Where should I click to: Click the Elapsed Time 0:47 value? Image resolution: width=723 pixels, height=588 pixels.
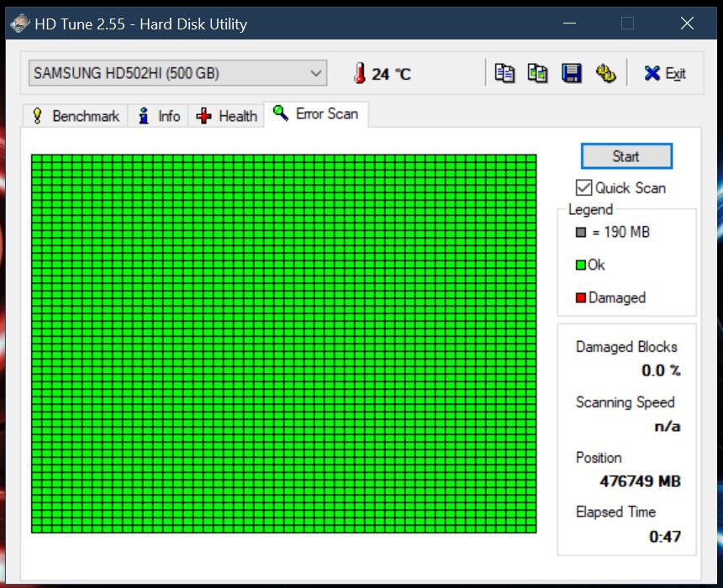click(665, 537)
